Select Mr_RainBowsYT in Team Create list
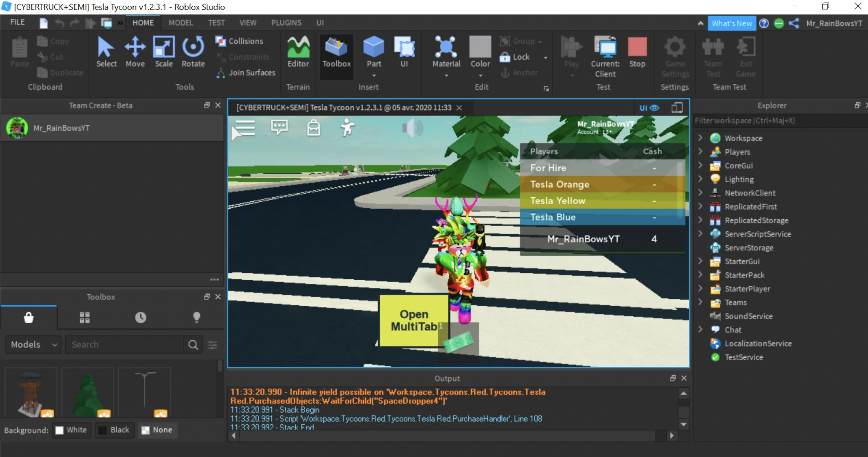The width and height of the screenshot is (868, 457). pyautogui.click(x=112, y=128)
